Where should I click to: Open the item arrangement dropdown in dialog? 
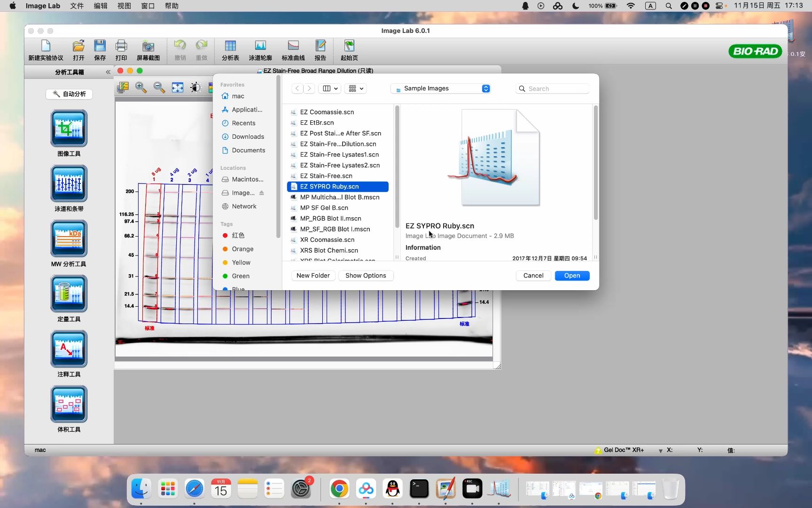click(355, 88)
